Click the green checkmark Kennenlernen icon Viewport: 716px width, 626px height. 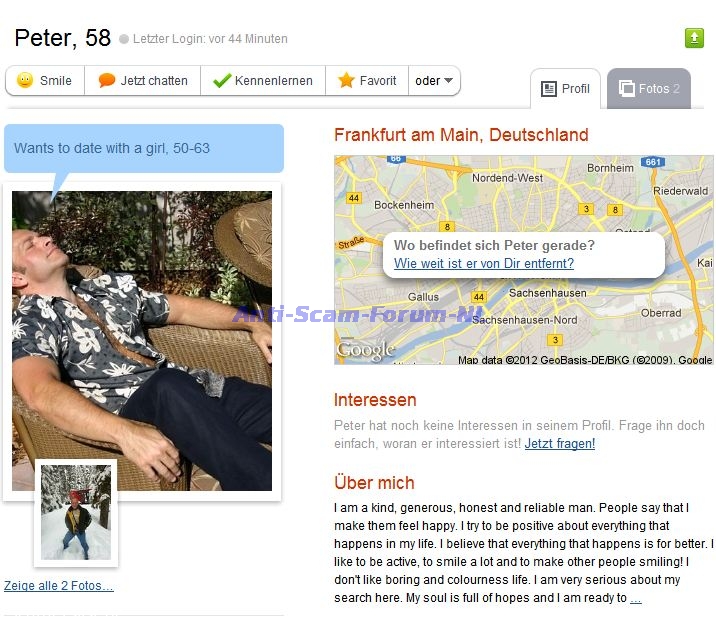(222, 80)
